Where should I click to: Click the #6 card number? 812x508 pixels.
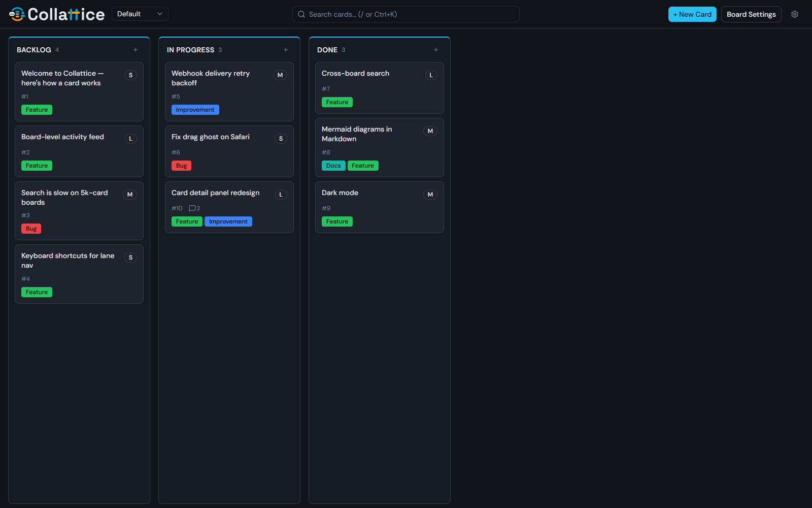(176, 152)
